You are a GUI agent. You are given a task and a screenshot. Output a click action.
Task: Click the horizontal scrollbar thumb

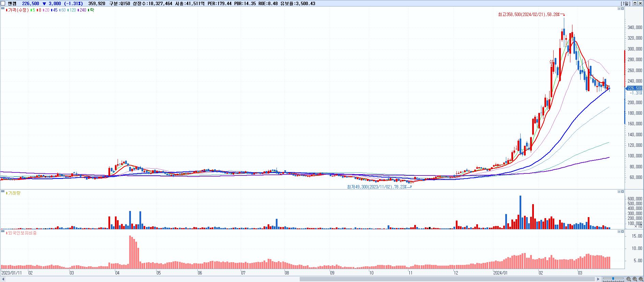point(447,279)
